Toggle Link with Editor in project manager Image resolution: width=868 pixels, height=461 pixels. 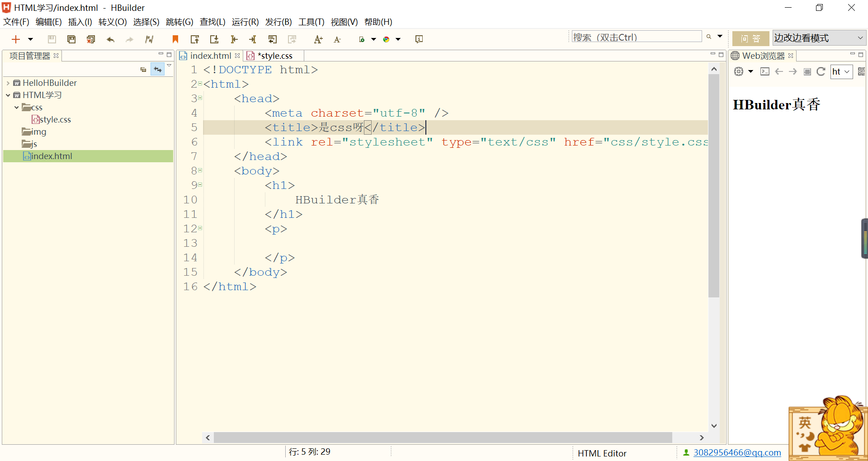(x=157, y=70)
